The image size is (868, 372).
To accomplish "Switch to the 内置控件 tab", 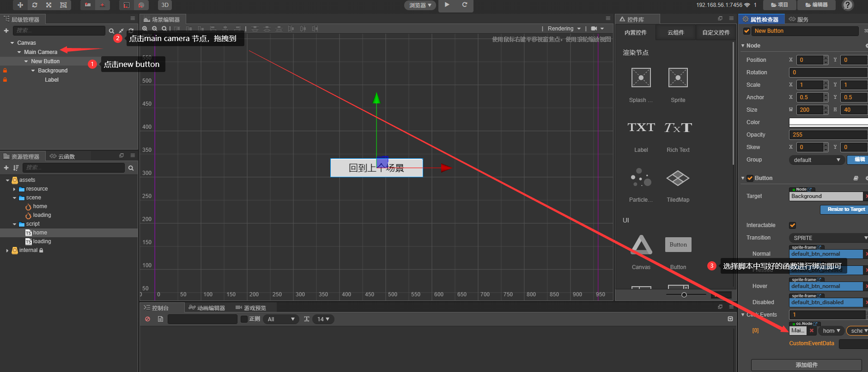I will pyautogui.click(x=636, y=32).
